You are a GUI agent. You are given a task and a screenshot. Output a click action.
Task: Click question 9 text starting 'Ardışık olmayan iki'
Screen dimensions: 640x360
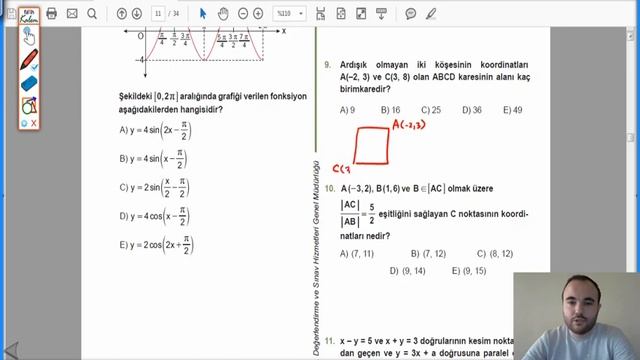point(435,77)
